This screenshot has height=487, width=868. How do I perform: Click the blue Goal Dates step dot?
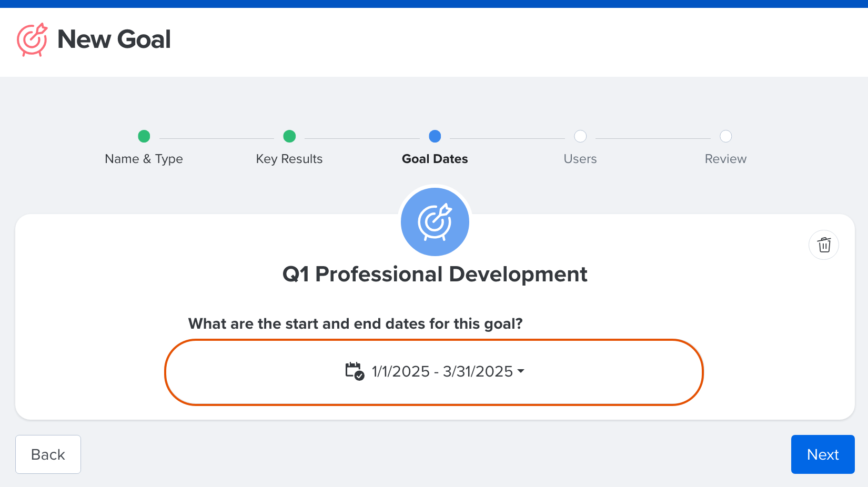coord(435,136)
